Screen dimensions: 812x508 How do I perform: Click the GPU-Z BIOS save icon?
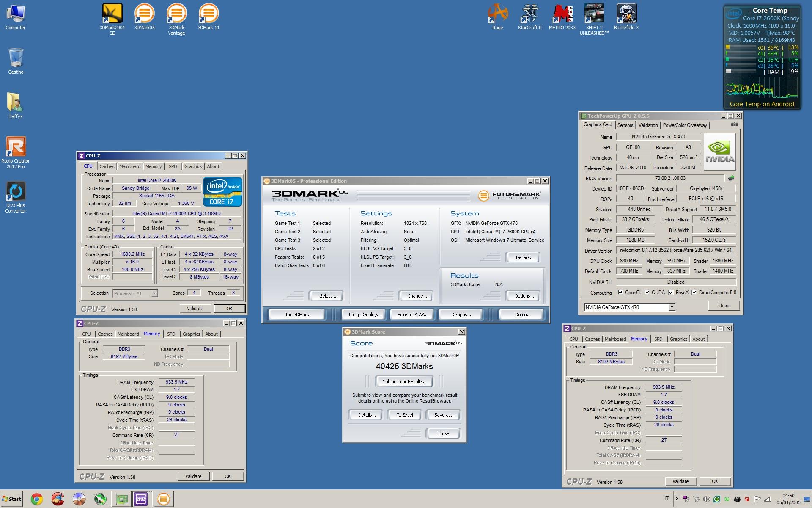point(731,178)
